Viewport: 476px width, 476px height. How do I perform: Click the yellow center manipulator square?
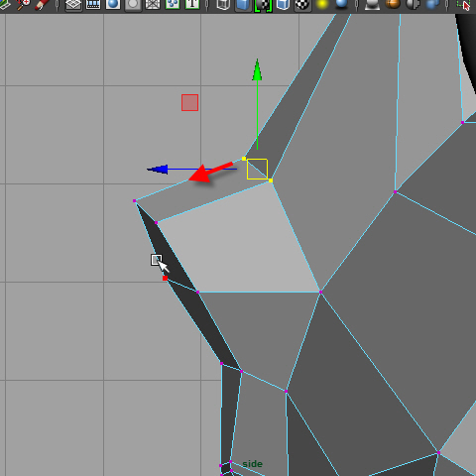point(257,170)
